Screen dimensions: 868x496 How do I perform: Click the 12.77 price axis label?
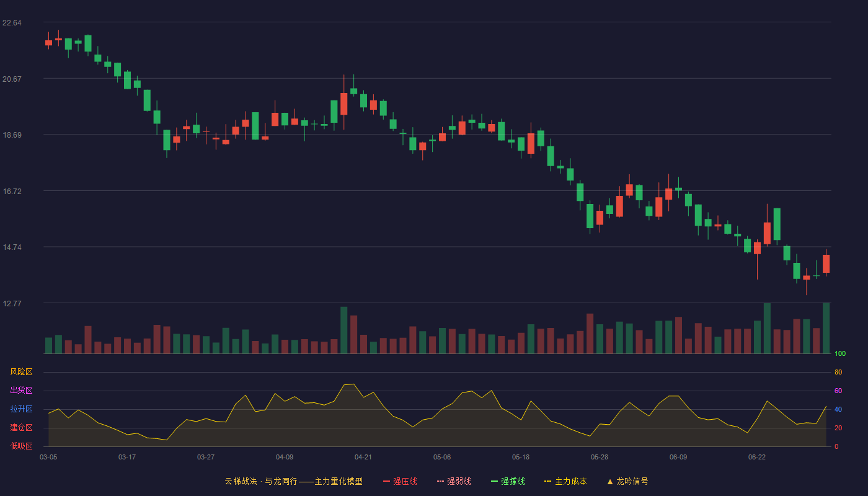[x=12, y=304]
